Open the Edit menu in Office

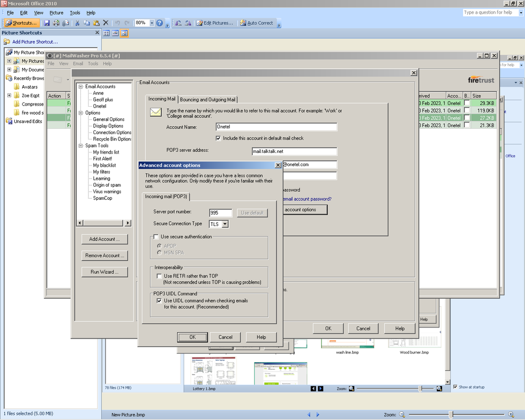coord(24,13)
